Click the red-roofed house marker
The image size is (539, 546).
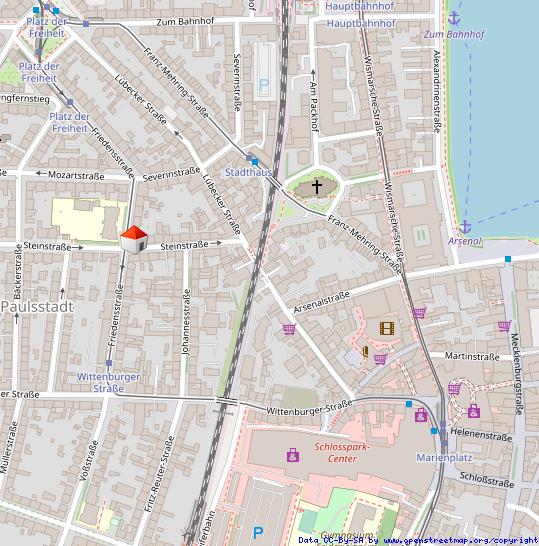click(134, 239)
